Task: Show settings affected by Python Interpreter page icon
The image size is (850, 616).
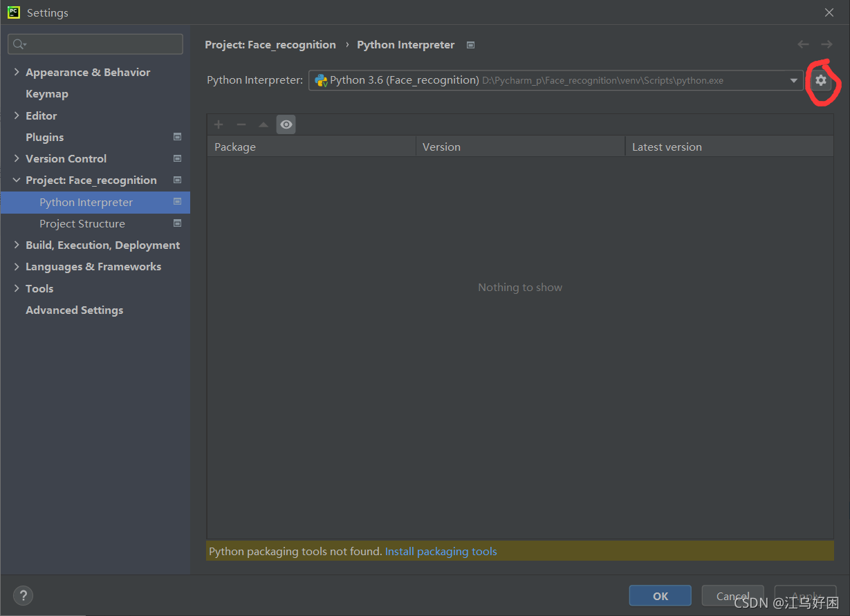Action: [470, 44]
